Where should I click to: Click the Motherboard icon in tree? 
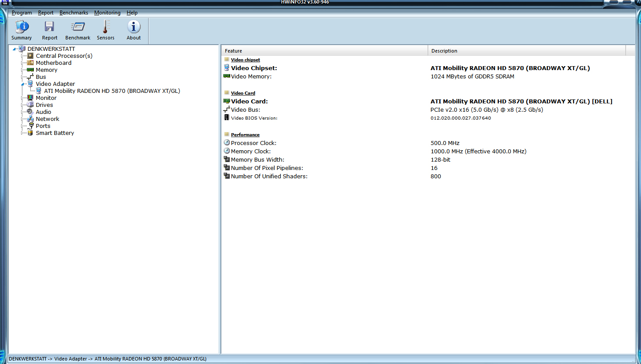(30, 63)
